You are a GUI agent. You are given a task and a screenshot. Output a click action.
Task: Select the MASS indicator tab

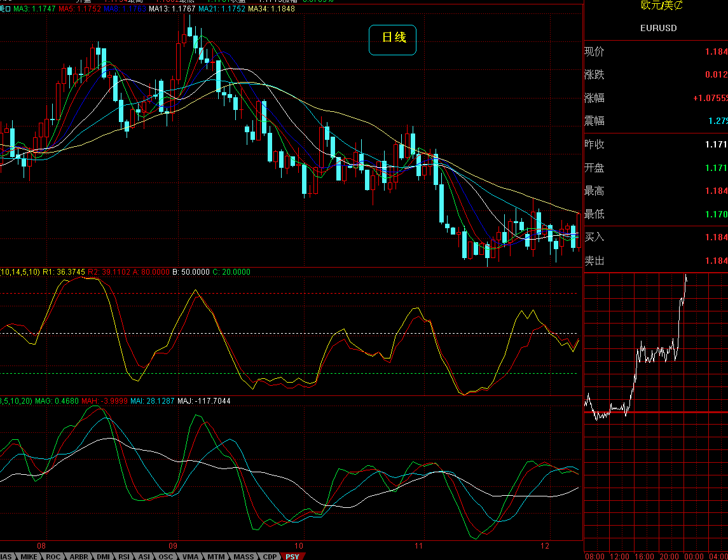pyautogui.click(x=244, y=556)
